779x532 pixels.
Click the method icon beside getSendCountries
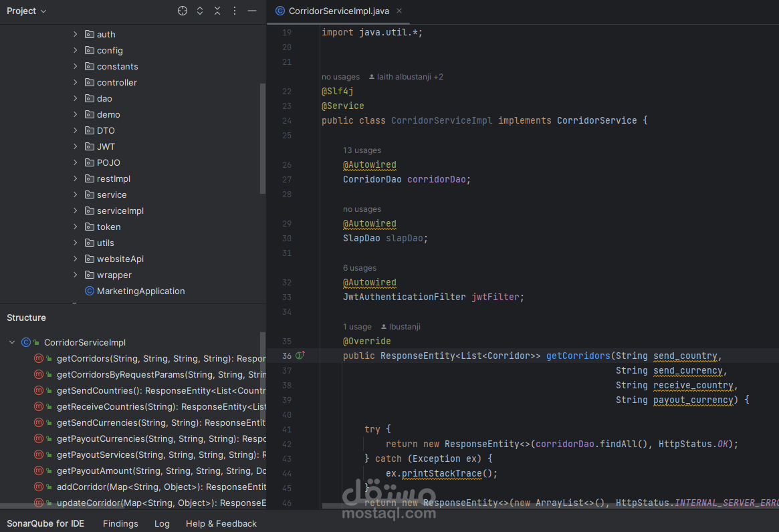pos(38,390)
